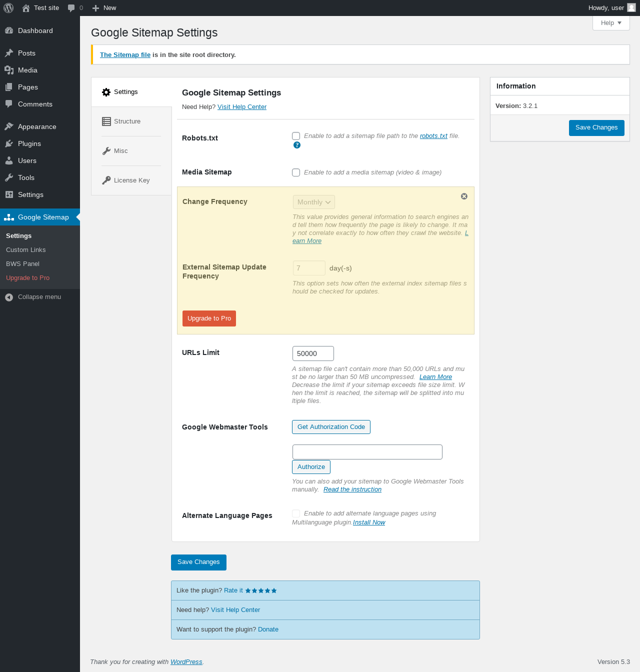Click the red Upgrade to Pro button

209,318
